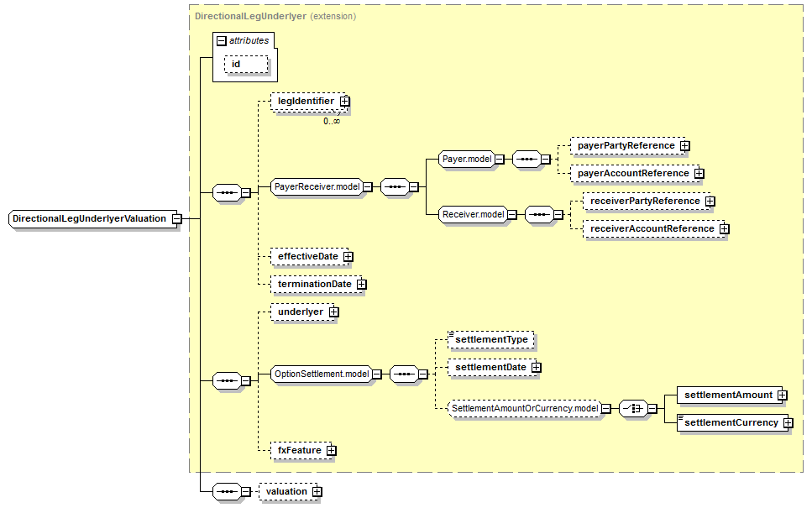This screenshot has width=812, height=508.
Task: Click the sequence icon after Receiver.model
Action: coord(538,215)
